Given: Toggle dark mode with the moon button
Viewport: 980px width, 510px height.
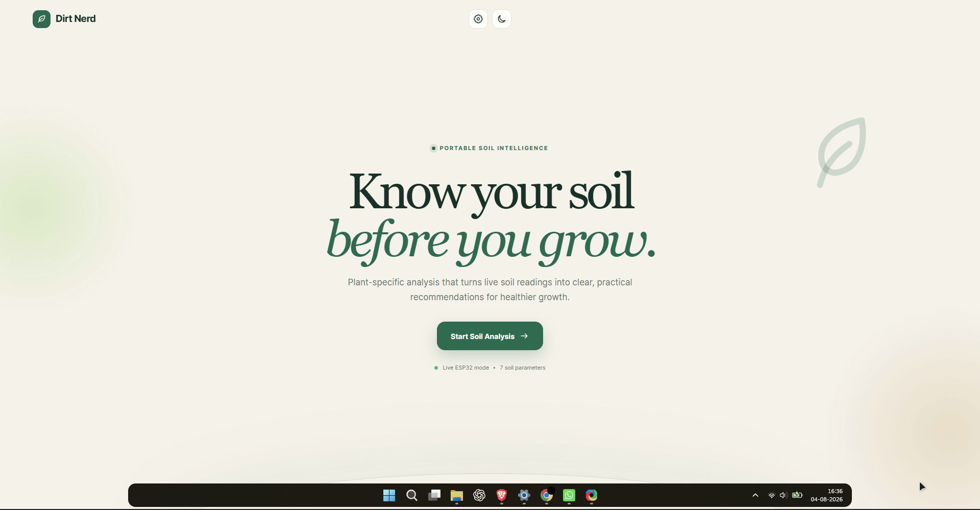Looking at the screenshot, I should (502, 19).
